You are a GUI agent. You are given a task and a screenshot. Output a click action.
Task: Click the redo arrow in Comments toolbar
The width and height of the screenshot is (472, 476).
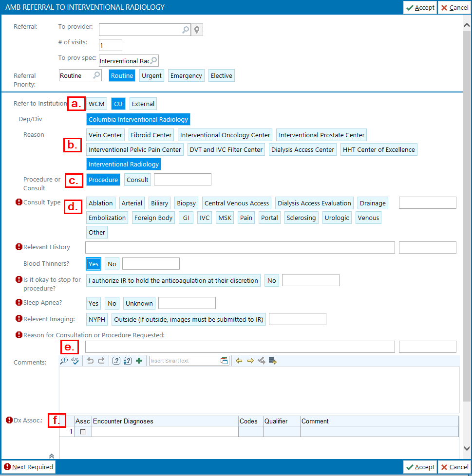tap(101, 361)
